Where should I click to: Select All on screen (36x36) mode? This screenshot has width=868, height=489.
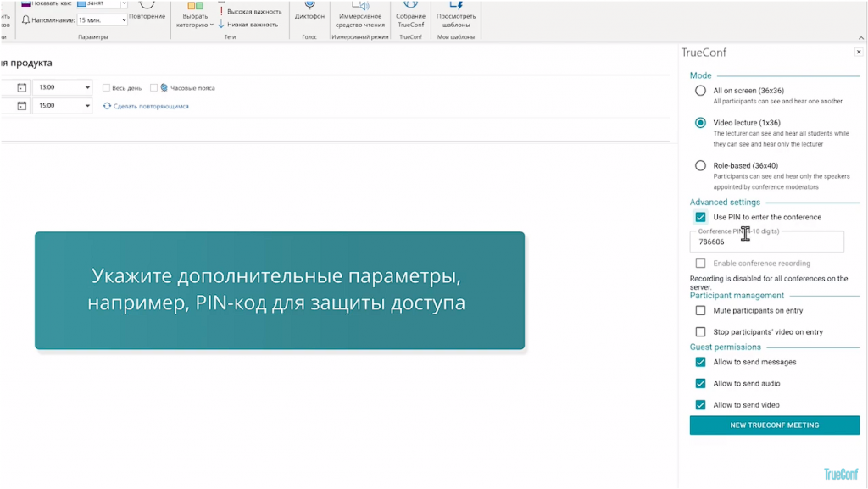(700, 91)
